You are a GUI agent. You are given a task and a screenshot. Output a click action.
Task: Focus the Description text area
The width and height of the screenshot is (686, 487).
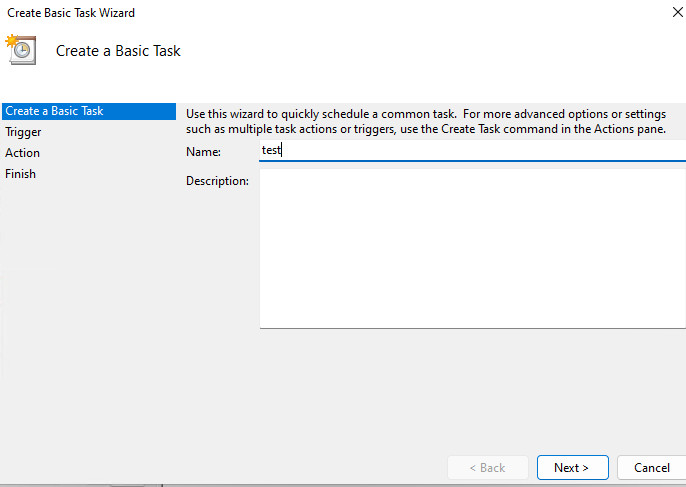[x=470, y=248]
